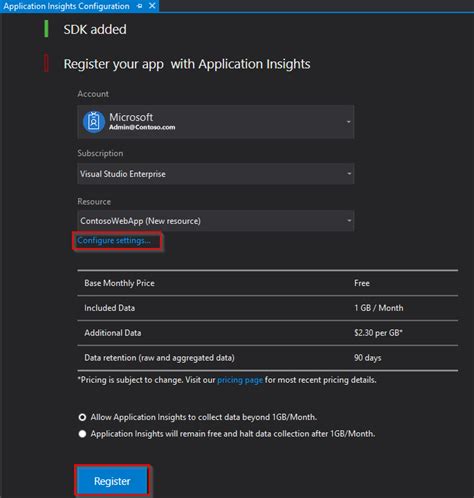Expand the Subscription dropdown Visual Studio Enterprise
The height and width of the screenshot is (498, 474).
coord(215,174)
